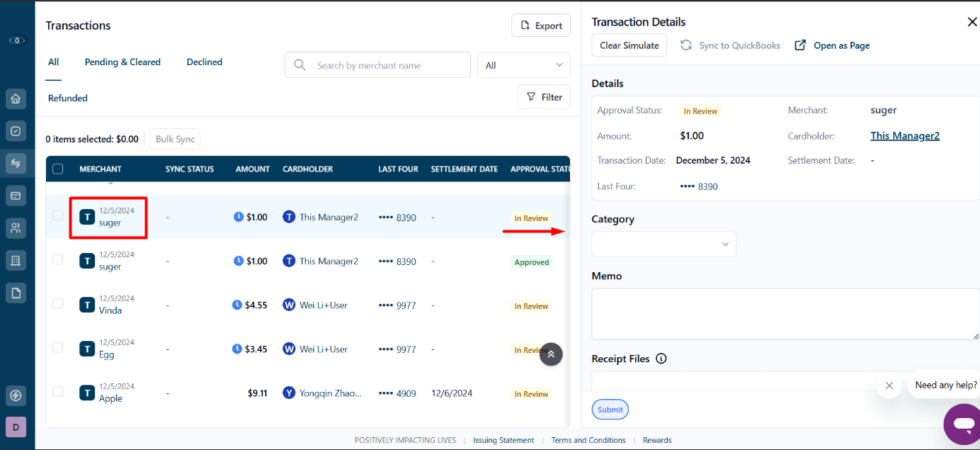Click the CARDHOLDER column header
This screenshot has height=450, width=980.
pos(307,169)
